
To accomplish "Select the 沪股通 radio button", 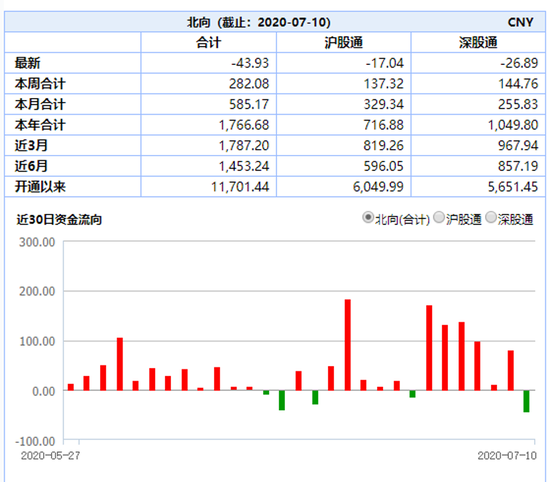I will [438, 218].
